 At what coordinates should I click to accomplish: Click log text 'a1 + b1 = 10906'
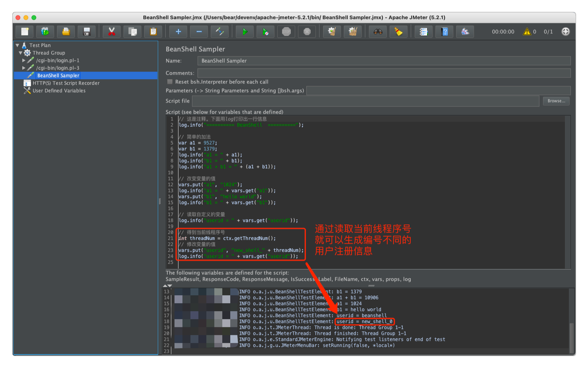(x=357, y=298)
